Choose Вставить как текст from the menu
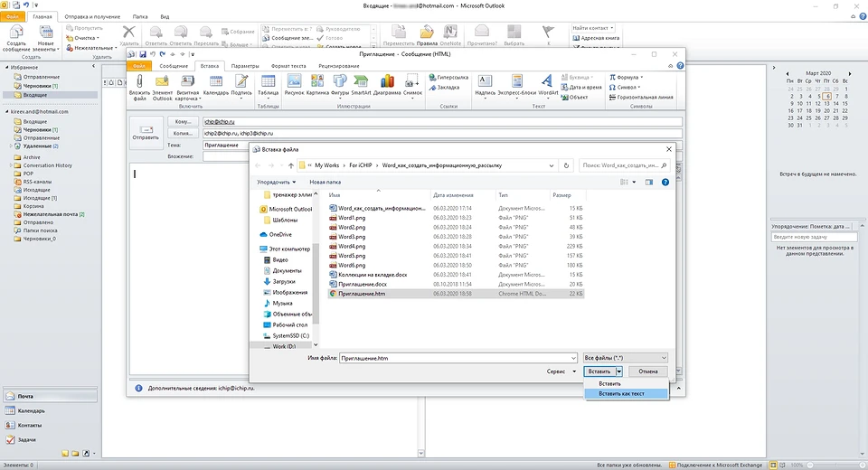The image size is (868, 470). point(621,393)
